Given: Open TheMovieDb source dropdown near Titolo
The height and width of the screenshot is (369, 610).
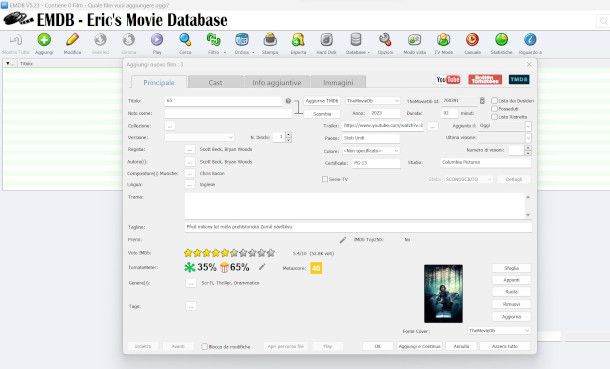Looking at the screenshot, I should pyautogui.click(x=373, y=101).
